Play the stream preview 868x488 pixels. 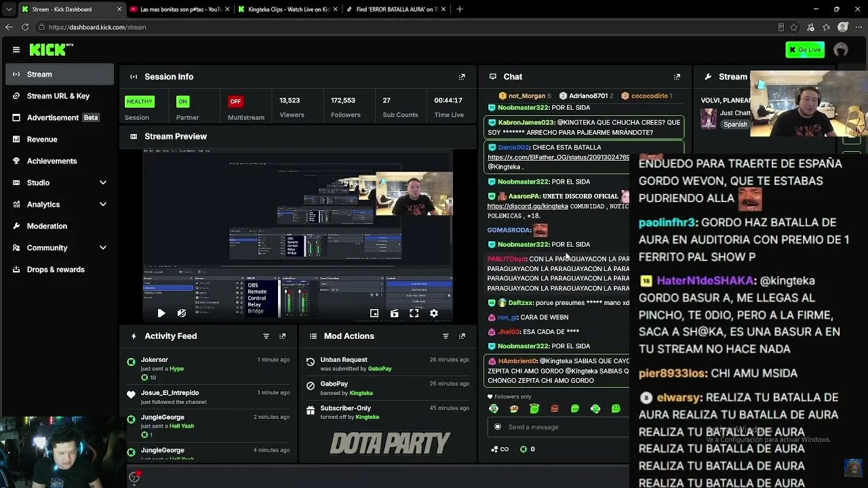pos(161,313)
